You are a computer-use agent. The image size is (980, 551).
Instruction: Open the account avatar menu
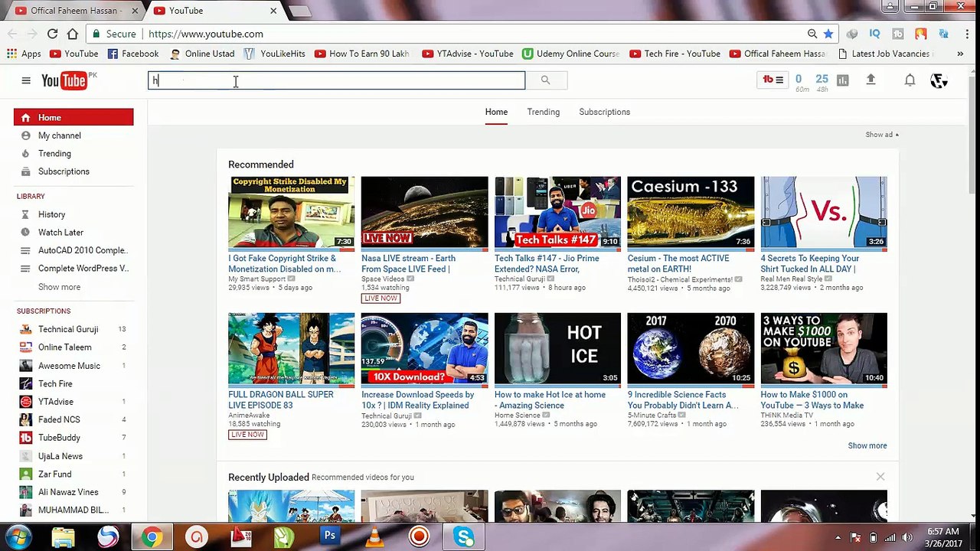(x=939, y=80)
